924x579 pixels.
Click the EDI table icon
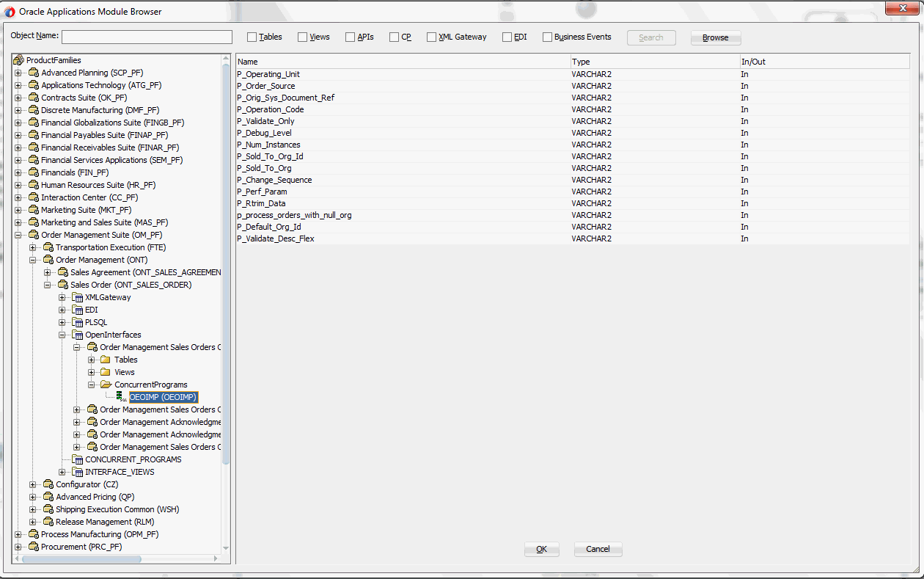(x=78, y=310)
